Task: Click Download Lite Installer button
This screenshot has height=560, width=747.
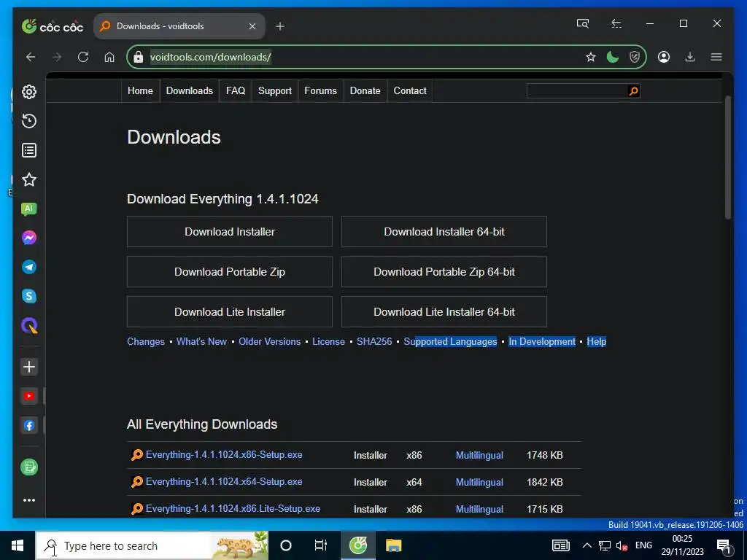Action: coord(230,312)
